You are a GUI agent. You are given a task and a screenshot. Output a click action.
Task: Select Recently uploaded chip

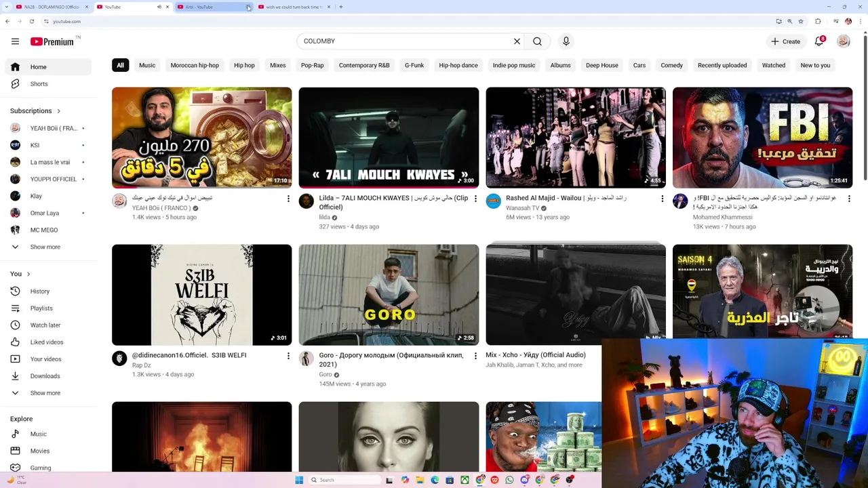click(x=722, y=66)
